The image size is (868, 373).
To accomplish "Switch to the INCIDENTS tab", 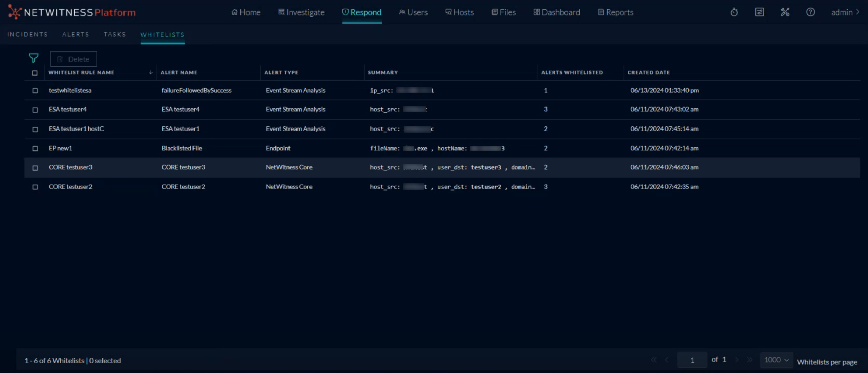I will point(27,34).
